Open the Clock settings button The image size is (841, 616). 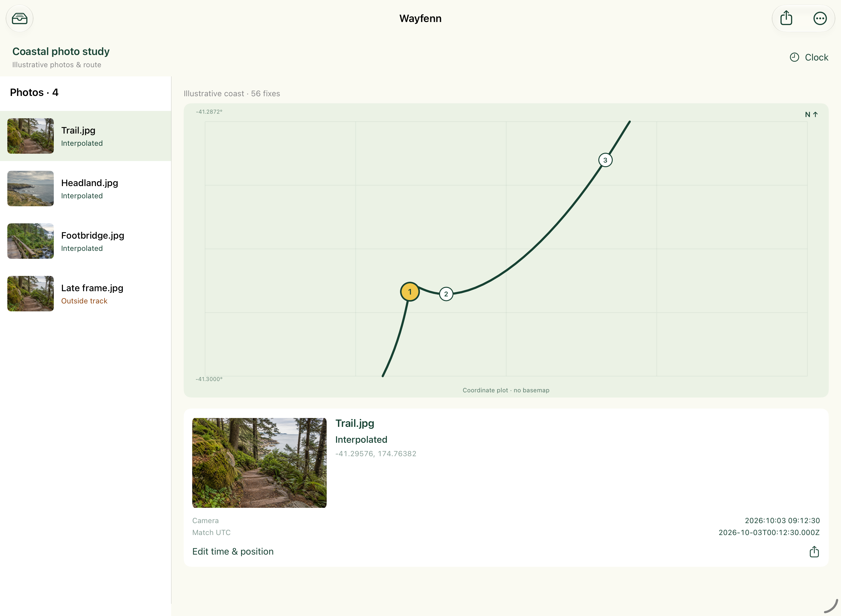(809, 57)
